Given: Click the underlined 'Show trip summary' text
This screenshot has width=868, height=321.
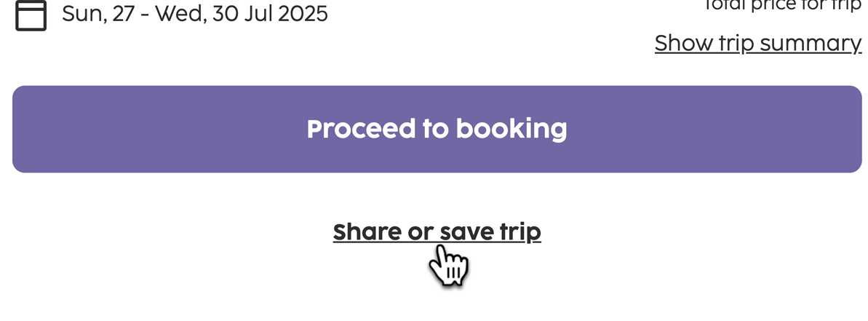Looking at the screenshot, I should point(758,43).
